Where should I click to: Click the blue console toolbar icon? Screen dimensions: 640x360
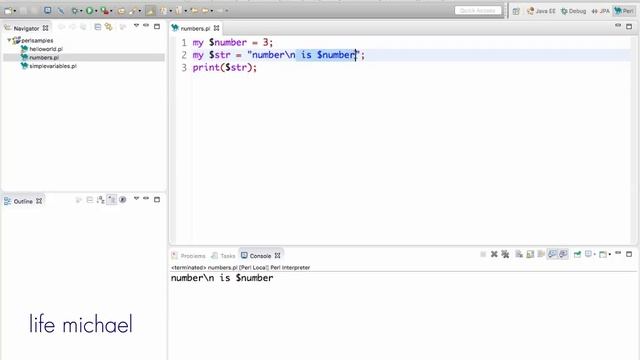coord(48,10)
